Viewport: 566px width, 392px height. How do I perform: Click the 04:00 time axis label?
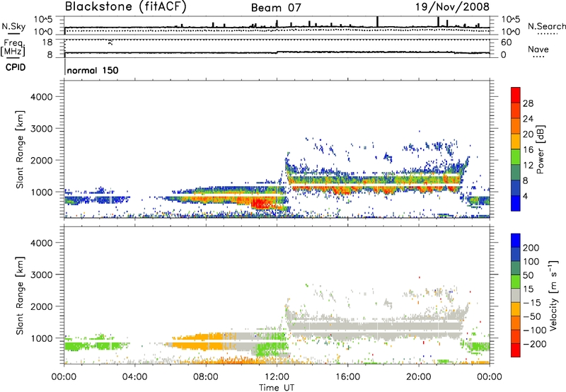tap(134, 377)
